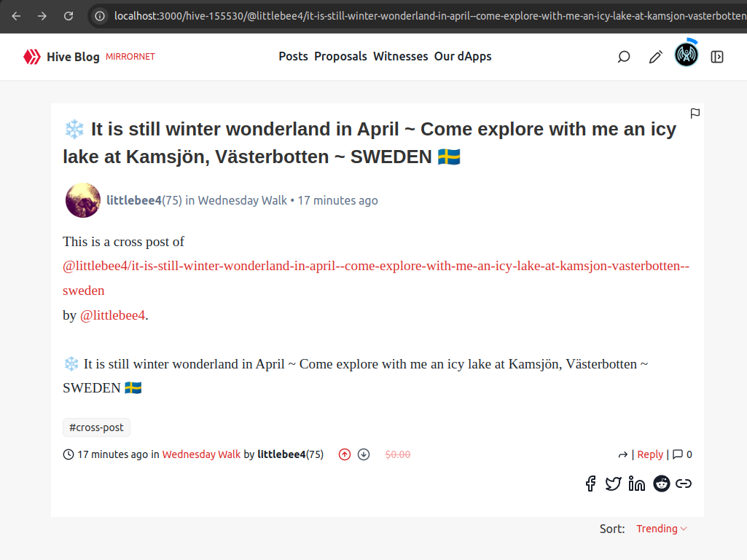The width and height of the screenshot is (747, 560).
Task: Click the Hive Blog logo icon
Action: tap(31, 57)
